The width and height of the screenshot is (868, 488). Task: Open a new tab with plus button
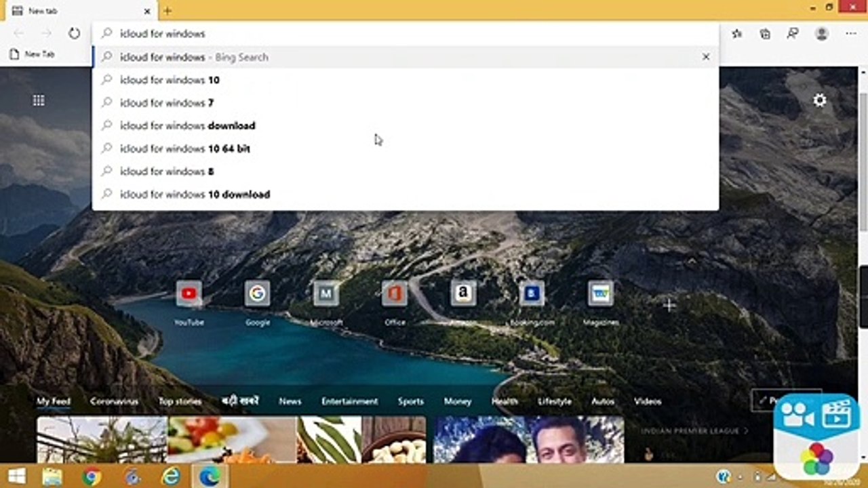click(x=167, y=11)
